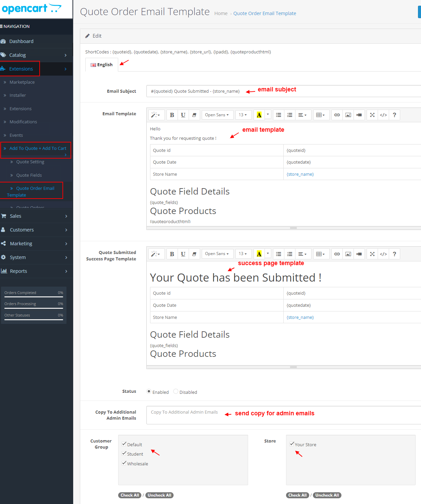421x504 pixels.
Task: Open the font size dropdown in the success editor
Action: [243, 254]
